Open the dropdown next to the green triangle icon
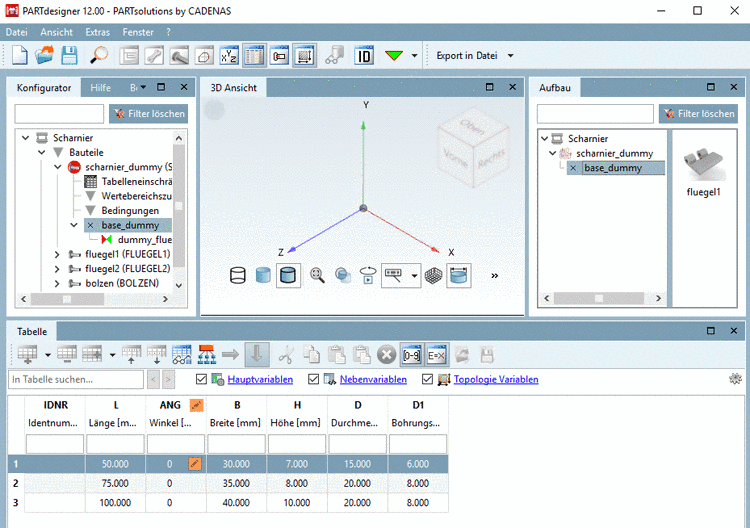750x528 pixels. [x=414, y=56]
